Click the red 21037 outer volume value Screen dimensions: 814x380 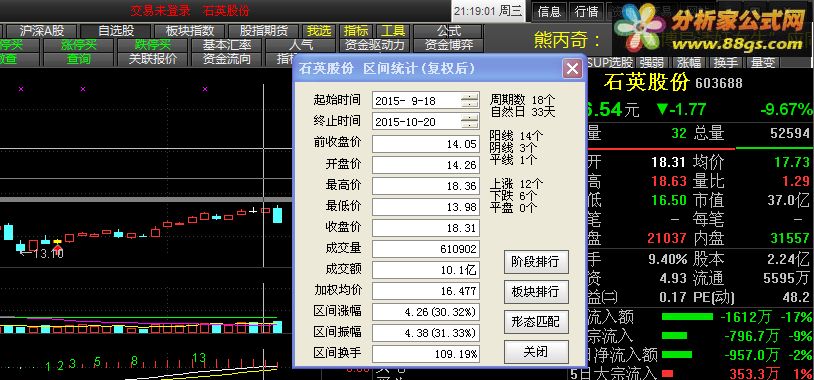click(x=667, y=238)
